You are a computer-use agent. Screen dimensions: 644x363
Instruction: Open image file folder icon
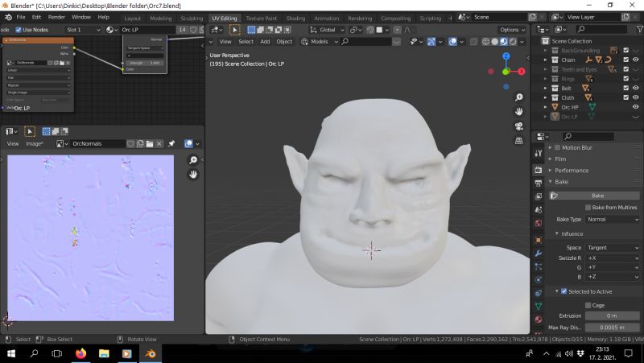click(x=150, y=144)
